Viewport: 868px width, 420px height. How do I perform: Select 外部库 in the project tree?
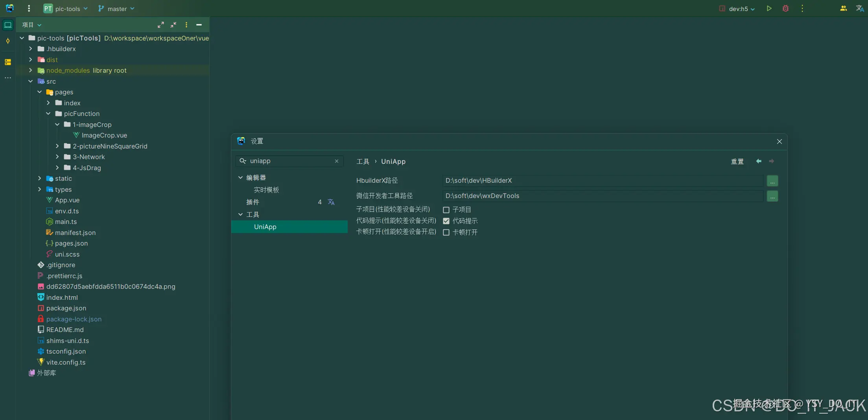point(46,373)
